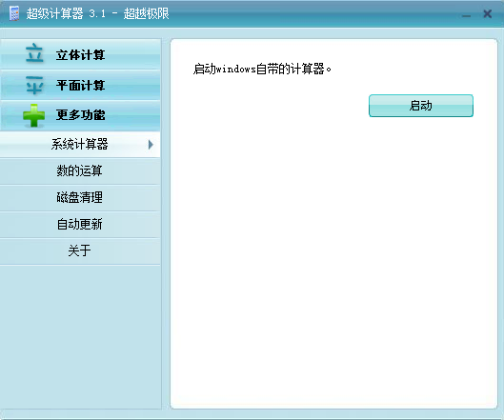Screen dimensions: 504x420
Task: Click the 启动 button
Action: click(421, 106)
